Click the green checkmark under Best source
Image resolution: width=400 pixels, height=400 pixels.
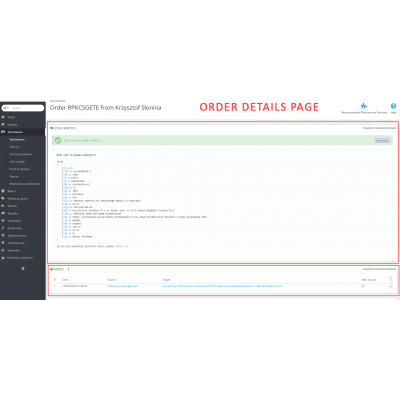[x=363, y=286]
